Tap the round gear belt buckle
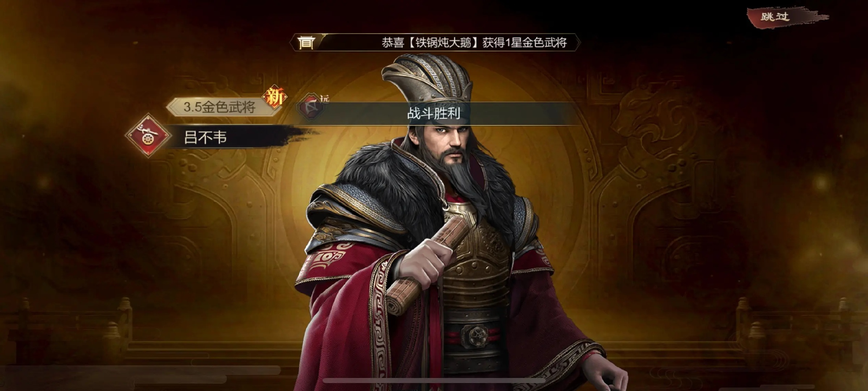This screenshot has height=391, width=868. [475, 335]
